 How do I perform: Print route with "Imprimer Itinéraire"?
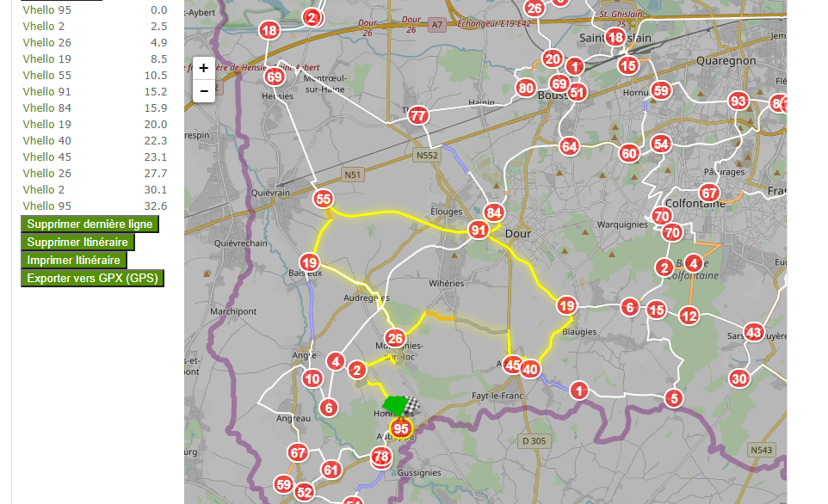coord(73,261)
